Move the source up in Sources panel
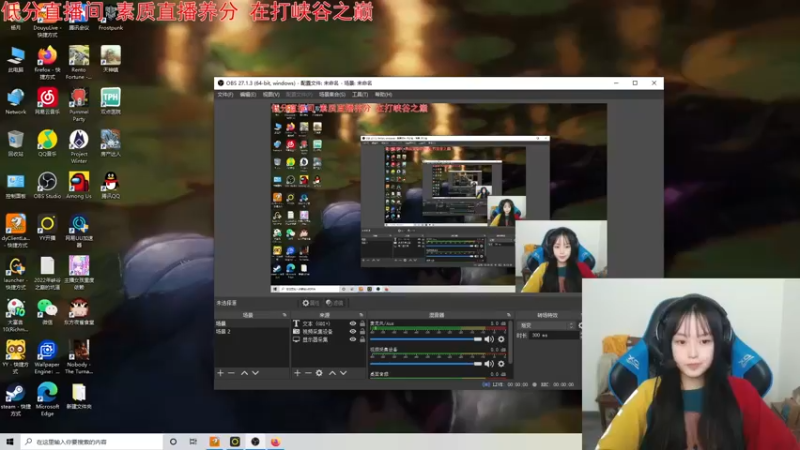This screenshot has height=450, width=800. [x=332, y=373]
